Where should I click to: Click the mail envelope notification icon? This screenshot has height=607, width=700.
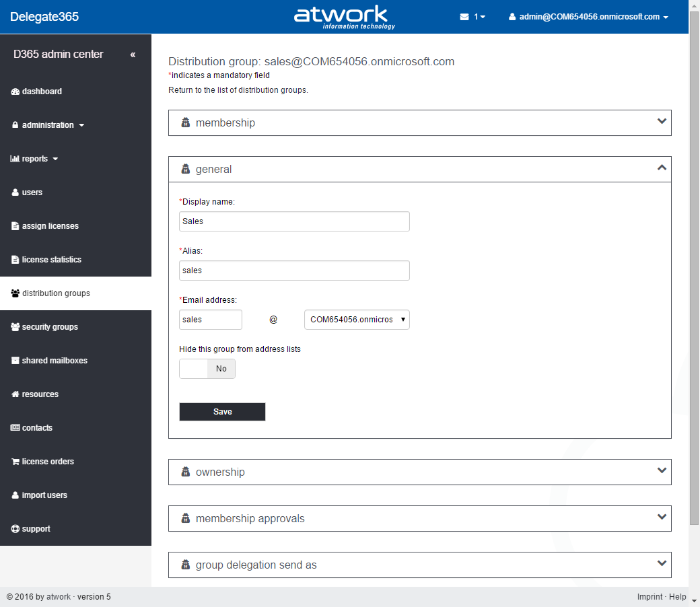(x=464, y=17)
